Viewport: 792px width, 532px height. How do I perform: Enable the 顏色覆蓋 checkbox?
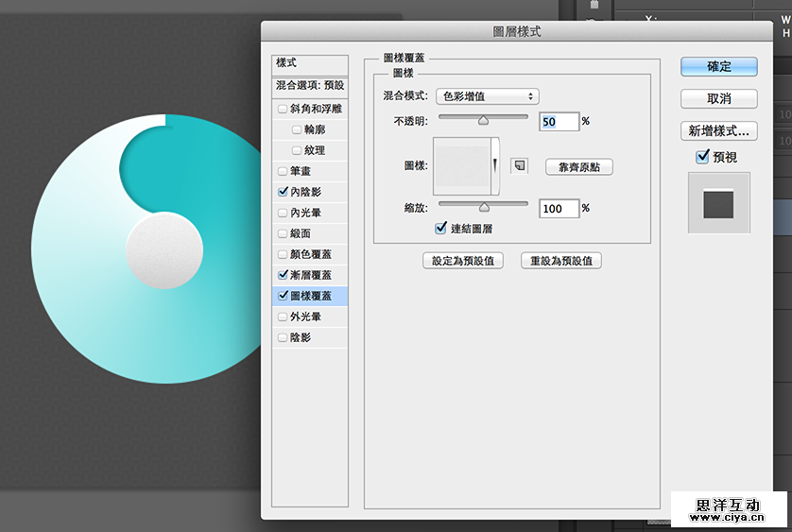283,254
